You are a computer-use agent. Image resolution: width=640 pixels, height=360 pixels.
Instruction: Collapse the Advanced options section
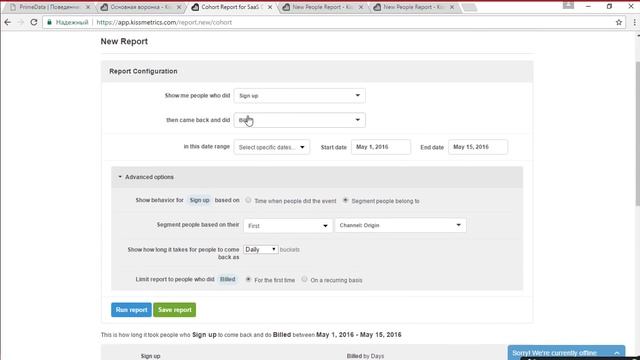click(x=146, y=177)
